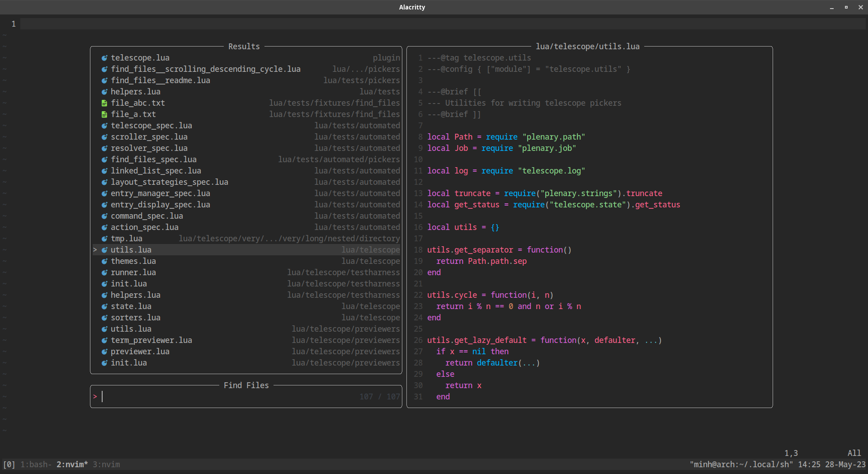
Task: Click the Lua icon next to state.lua
Action: click(x=104, y=306)
